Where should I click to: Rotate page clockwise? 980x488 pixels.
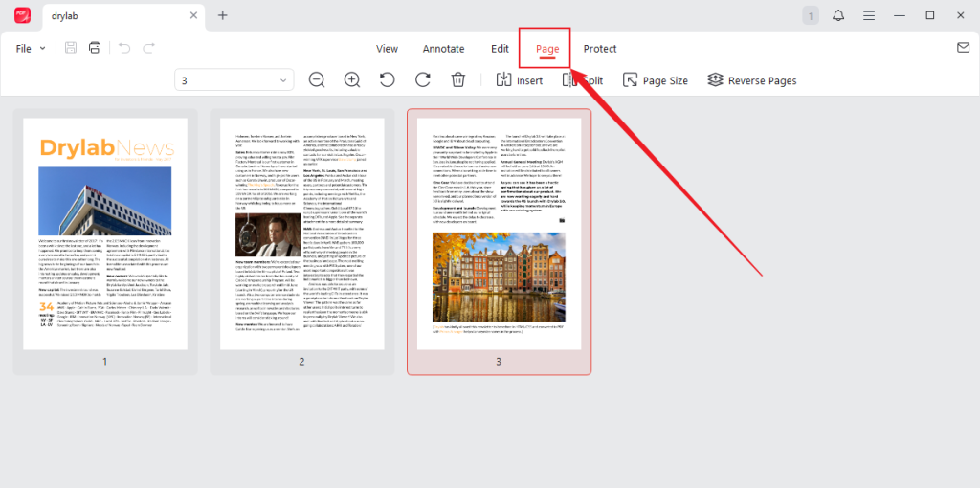click(x=423, y=80)
